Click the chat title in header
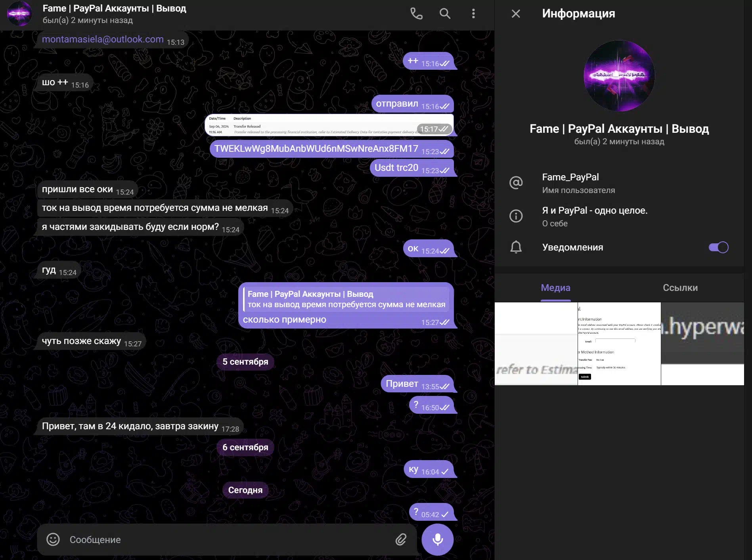Viewport: 752px width, 560px height. tap(114, 8)
